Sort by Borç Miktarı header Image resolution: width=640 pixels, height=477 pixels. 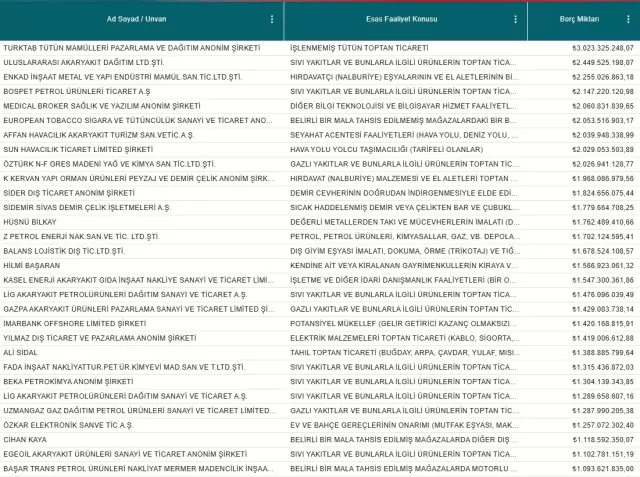point(580,19)
